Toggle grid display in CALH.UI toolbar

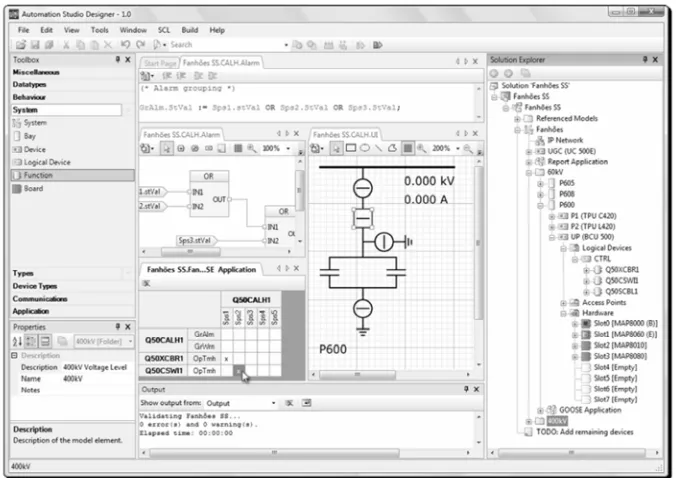point(407,148)
